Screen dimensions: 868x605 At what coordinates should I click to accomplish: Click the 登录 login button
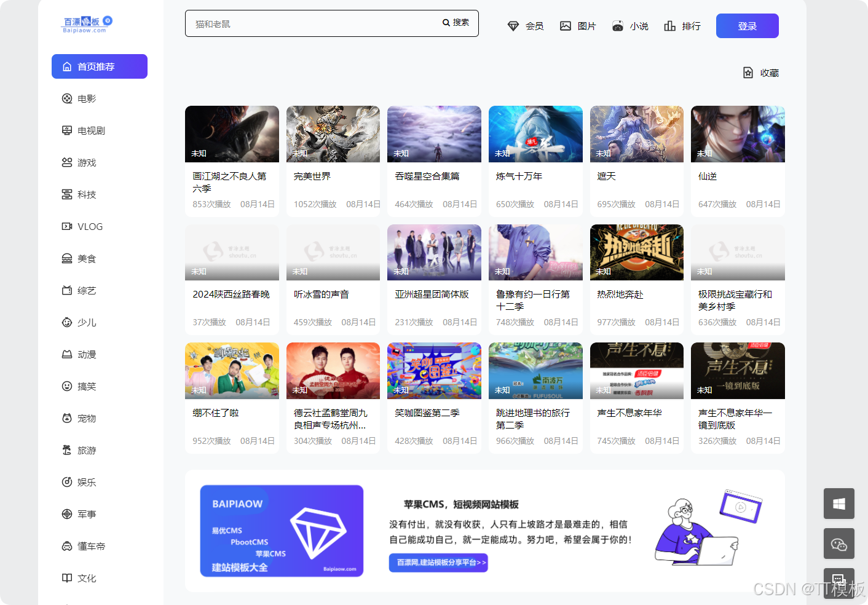(747, 26)
